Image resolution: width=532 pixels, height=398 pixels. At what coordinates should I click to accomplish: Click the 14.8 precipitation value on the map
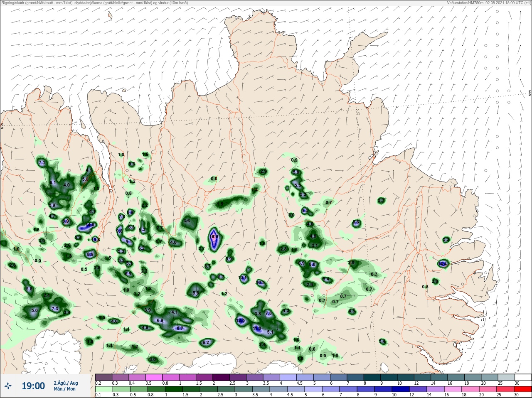click(89, 225)
